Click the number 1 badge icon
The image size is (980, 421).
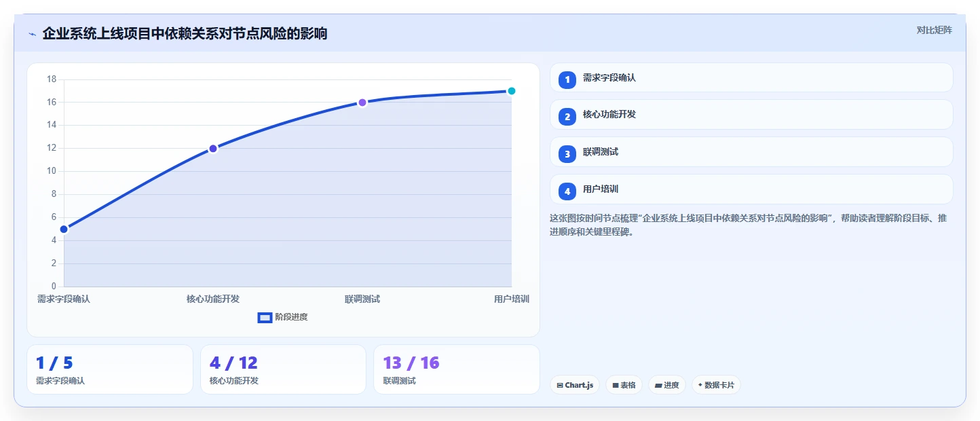pyautogui.click(x=567, y=79)
